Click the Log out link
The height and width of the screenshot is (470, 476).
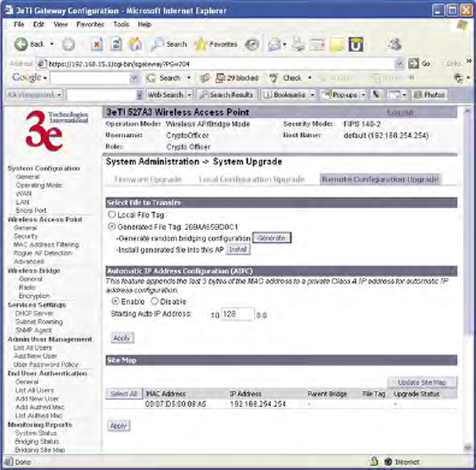400,112
